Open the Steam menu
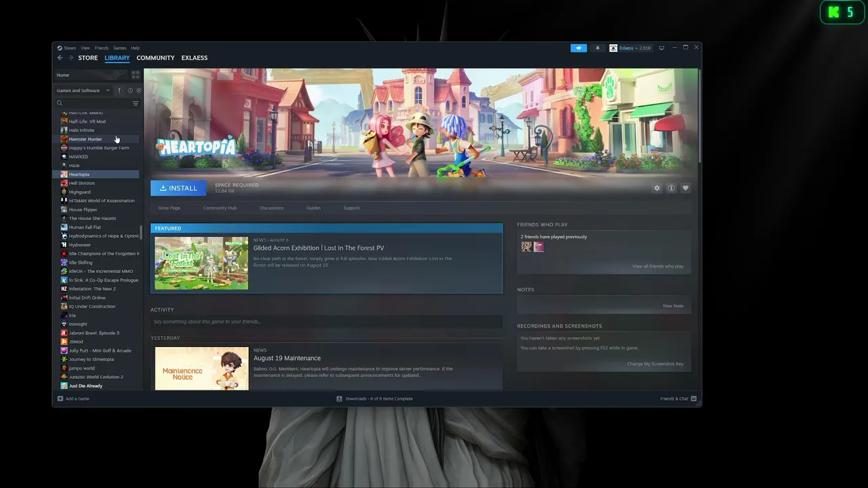The image size is (868, 488). point(71,48)
